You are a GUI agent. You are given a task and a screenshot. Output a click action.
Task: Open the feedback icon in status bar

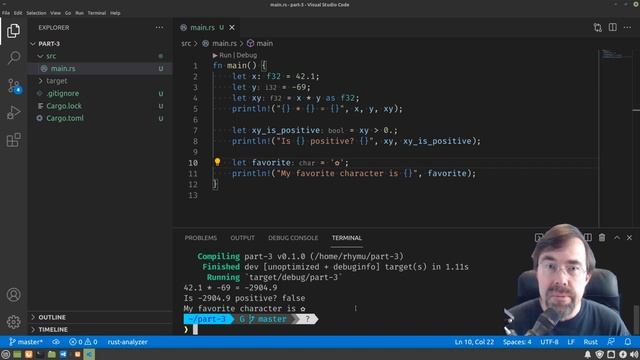coord(611,342)
